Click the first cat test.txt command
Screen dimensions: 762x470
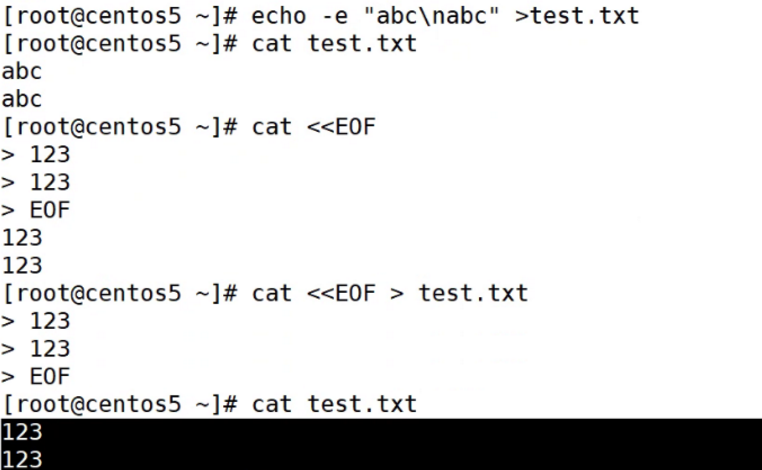click(334, 44)
